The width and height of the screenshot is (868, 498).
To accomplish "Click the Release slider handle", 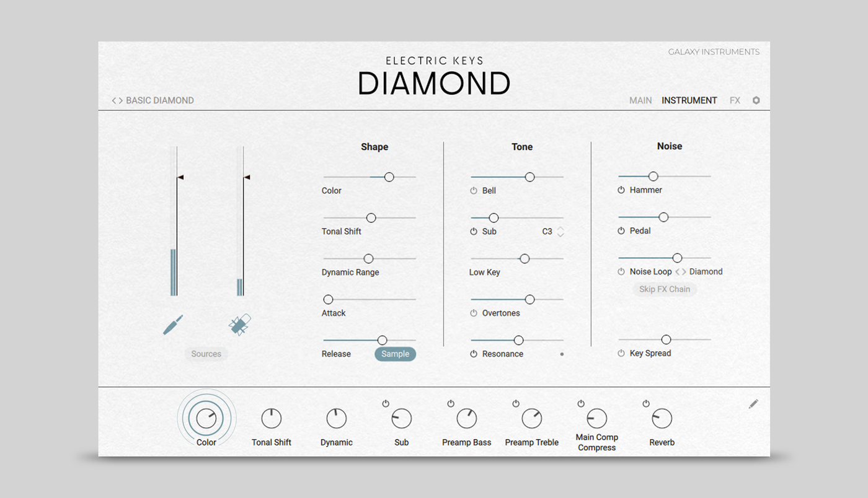I will (x=383, y=340).
